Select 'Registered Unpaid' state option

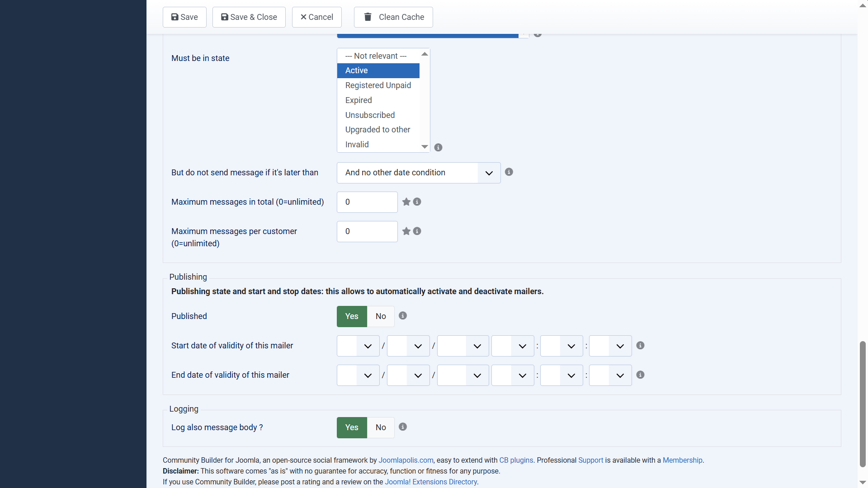coord(378,85)
